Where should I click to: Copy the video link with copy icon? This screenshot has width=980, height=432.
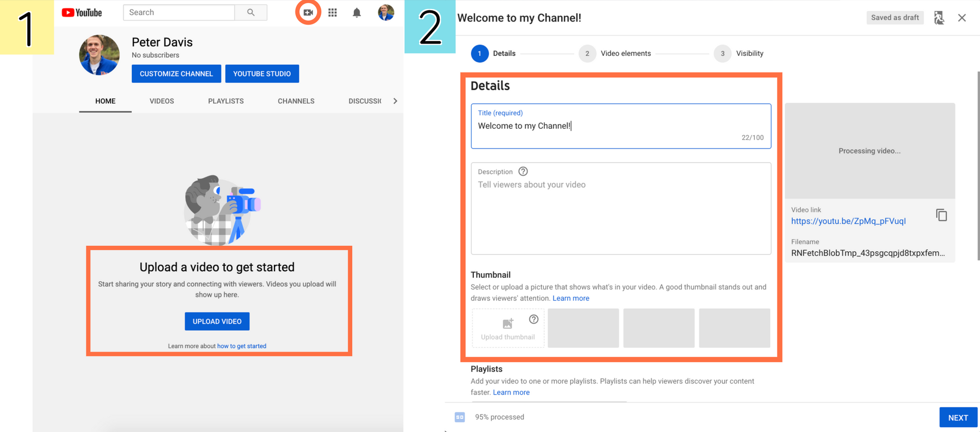click(x=941, y=215)
